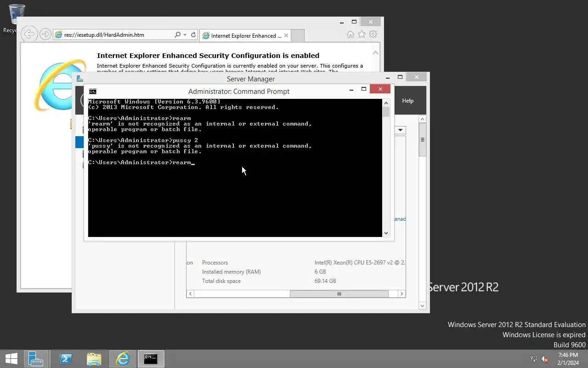Click inside the black Command Prompt console area
The height and width of the screenshot is (368, 588).
click(235, 168)
